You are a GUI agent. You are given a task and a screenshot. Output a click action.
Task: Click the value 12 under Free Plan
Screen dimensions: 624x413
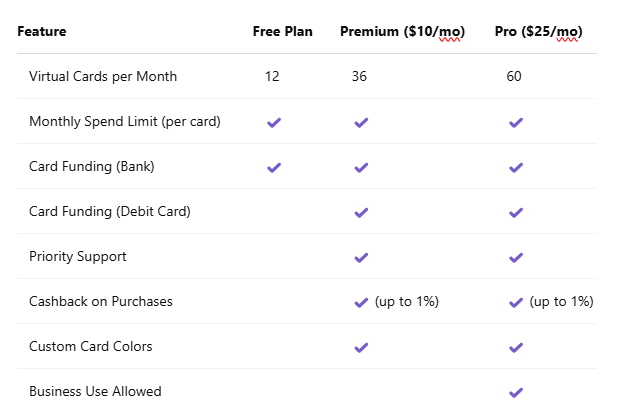pyautogui.click(x=272, y=76)
